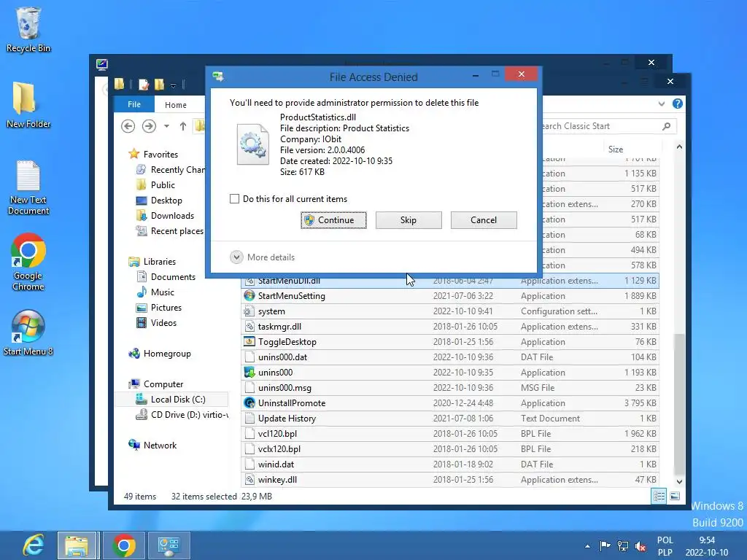
Task: Open Explorer Help question mark icon
Action: pyautogui.click(x=678, y=104)
